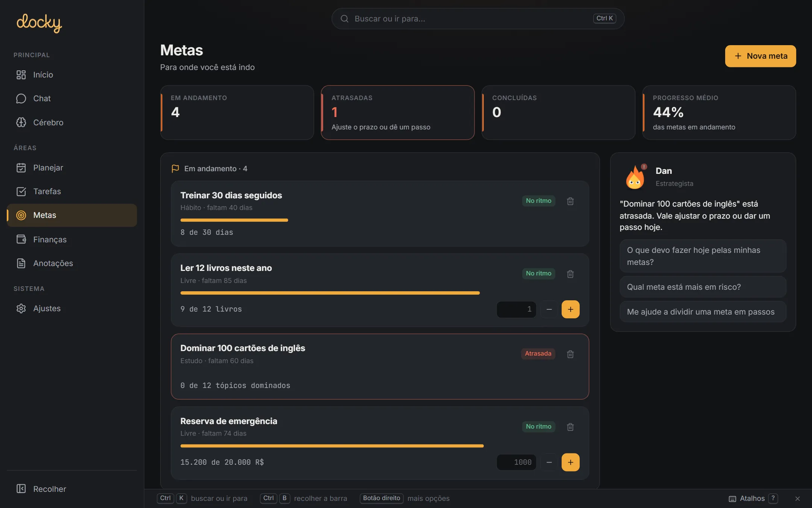
Task: Click the progress bar of Ler 12 livros
Action: [380, 293]
